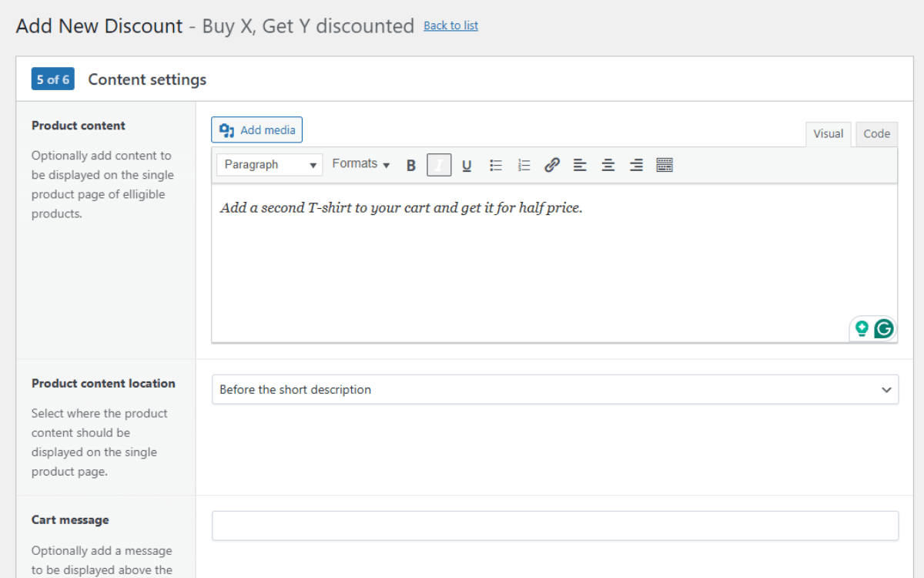The height and width of the screenshot is (578, 924).
Task: Toggle bold formatting in the editor
Action: point(411,165)
